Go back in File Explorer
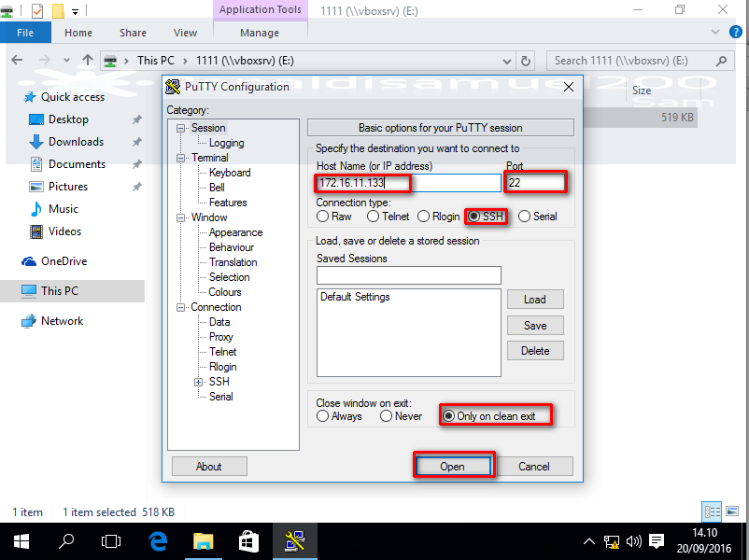The height and width of the screenshot is (560, 749). [x=17, y=60]
